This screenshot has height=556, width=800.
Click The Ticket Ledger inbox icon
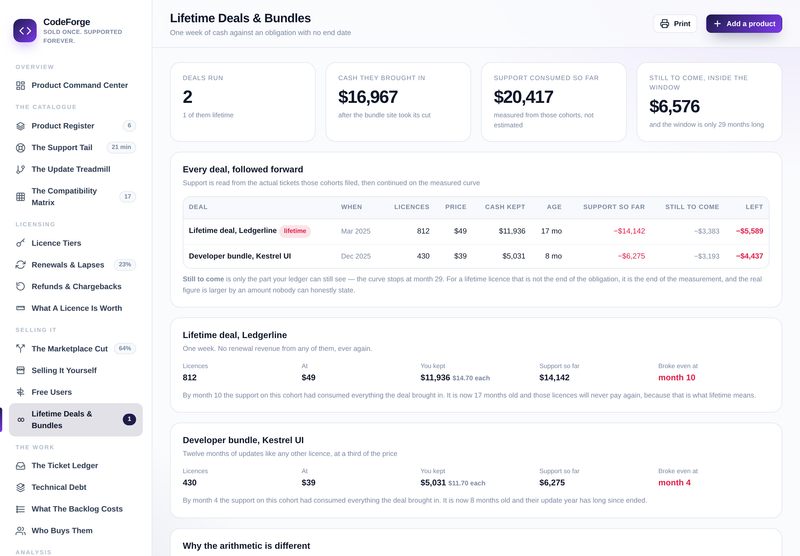(20, 466)
